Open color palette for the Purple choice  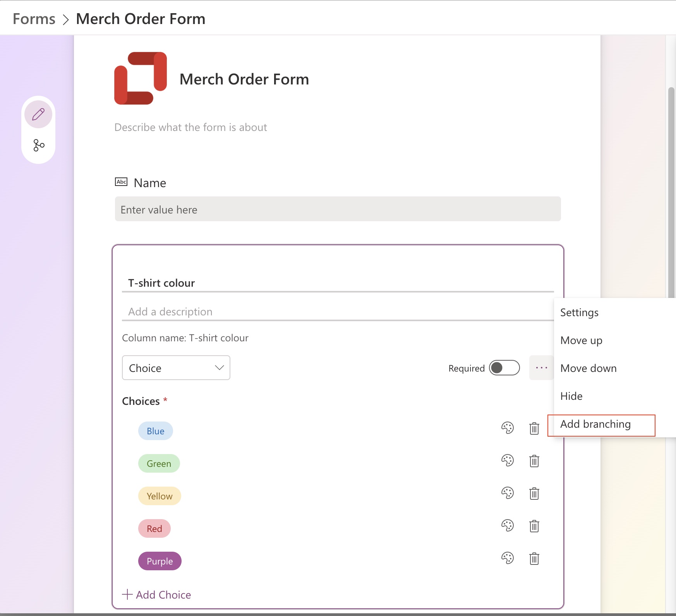tap(507, 558)
